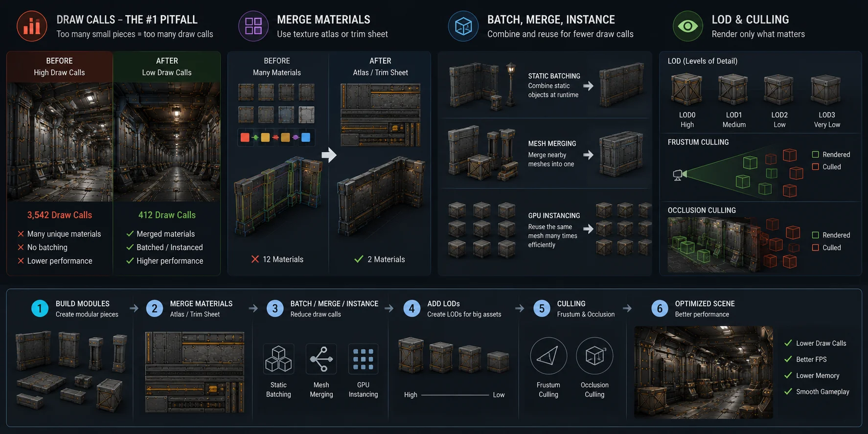Screen dimensions: 868x434
Task: Toggle Culled checkbox under Frustum Culling
Action: pyautogui.click(x=815, y=167)
